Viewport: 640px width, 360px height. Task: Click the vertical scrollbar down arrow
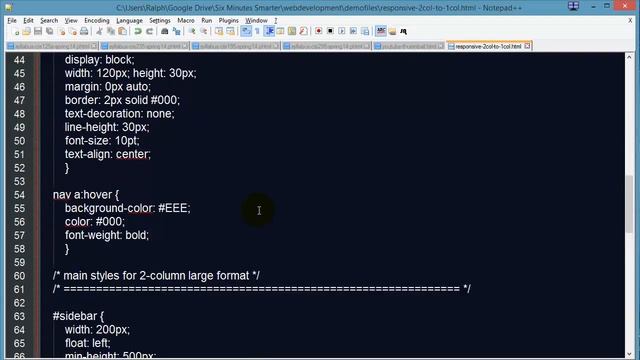pos(629,354)
